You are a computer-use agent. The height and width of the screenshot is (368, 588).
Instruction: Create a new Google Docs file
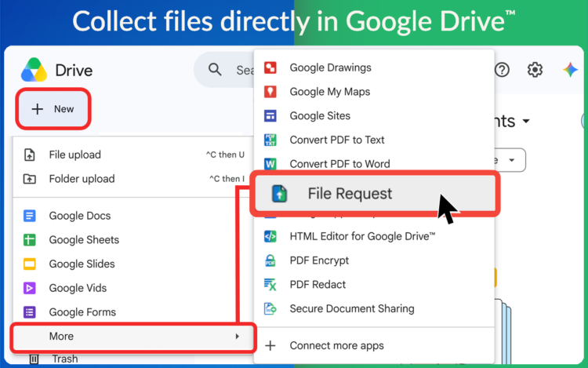(x=133, y=216)
